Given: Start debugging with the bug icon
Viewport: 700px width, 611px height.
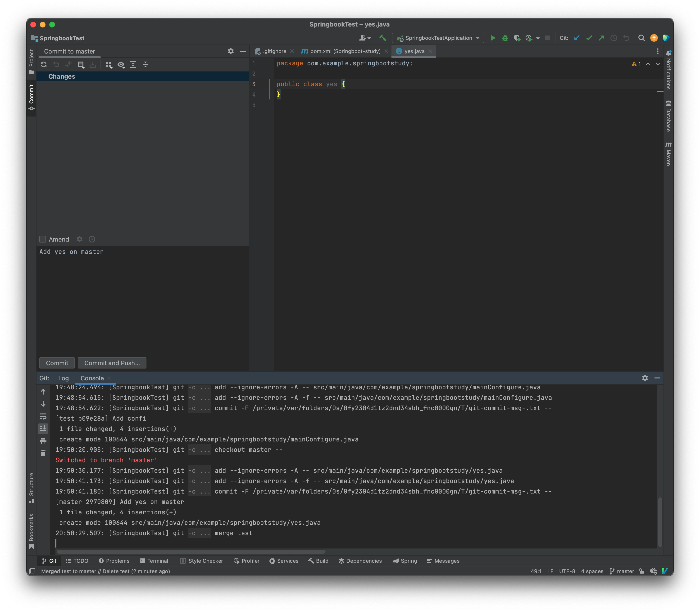Looking at the screenshot, I should (505, 38).
